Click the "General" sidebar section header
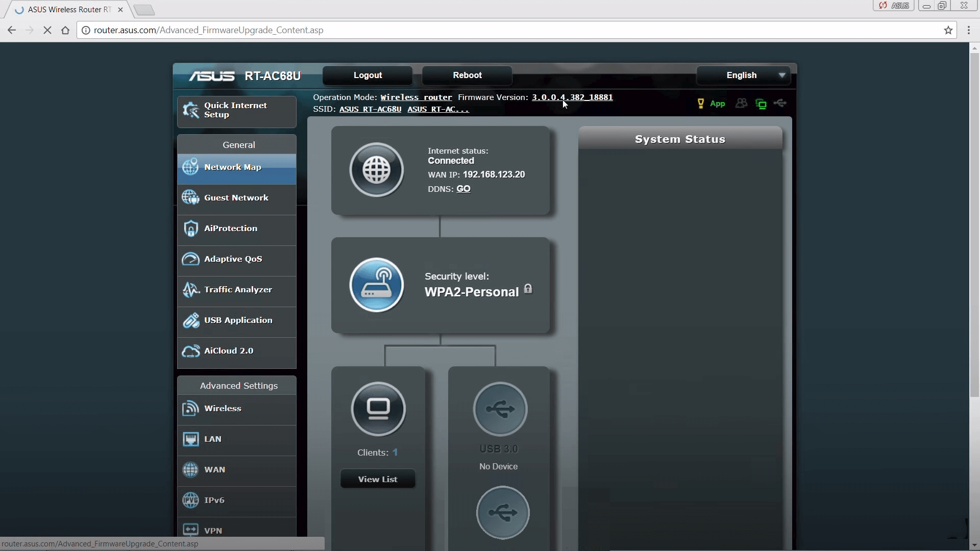Image resolution: width=980 pixels, height=551 pixels. (237, 145)
